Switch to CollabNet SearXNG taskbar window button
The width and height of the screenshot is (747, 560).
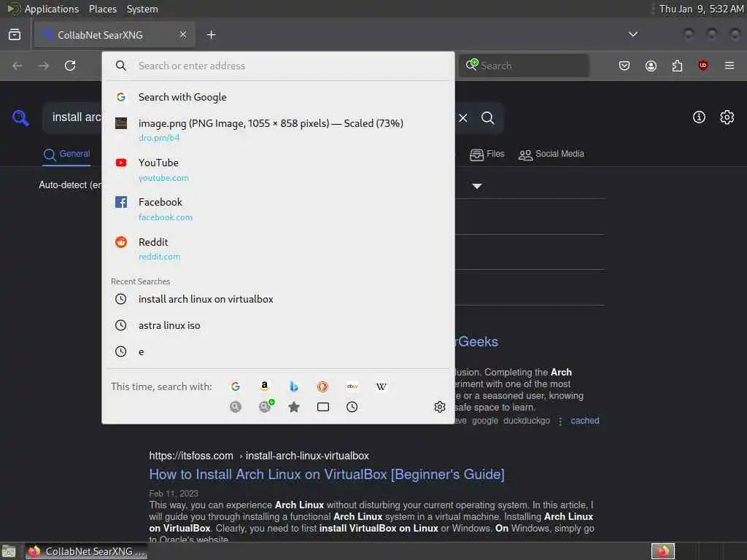(x=87, y=551)
